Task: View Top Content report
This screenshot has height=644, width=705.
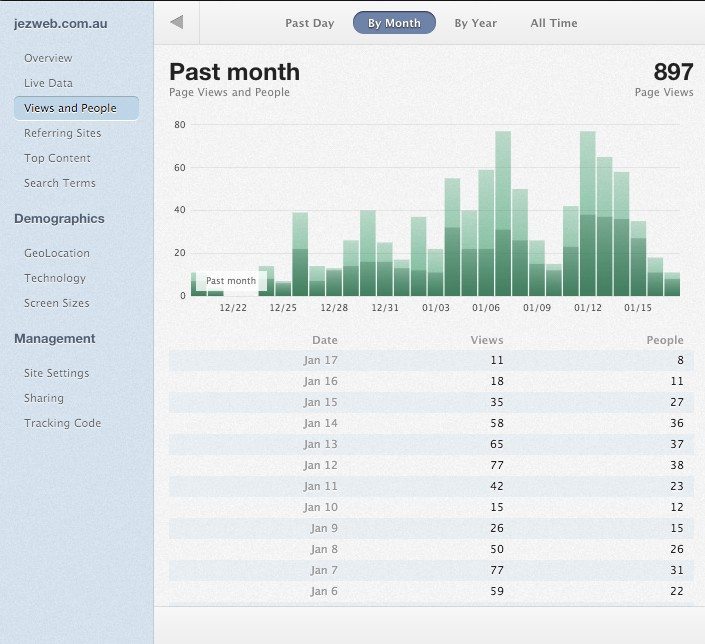Action: pos(57,158)
